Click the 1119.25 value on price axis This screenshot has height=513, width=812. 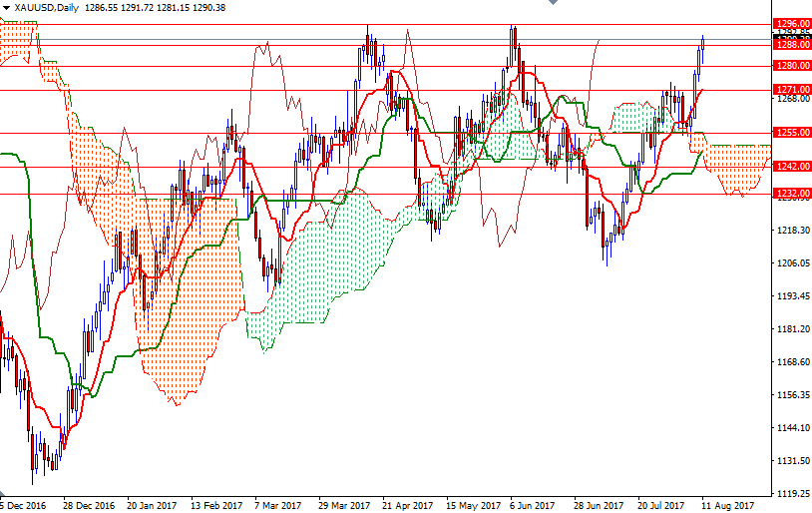tap(793, 494)
